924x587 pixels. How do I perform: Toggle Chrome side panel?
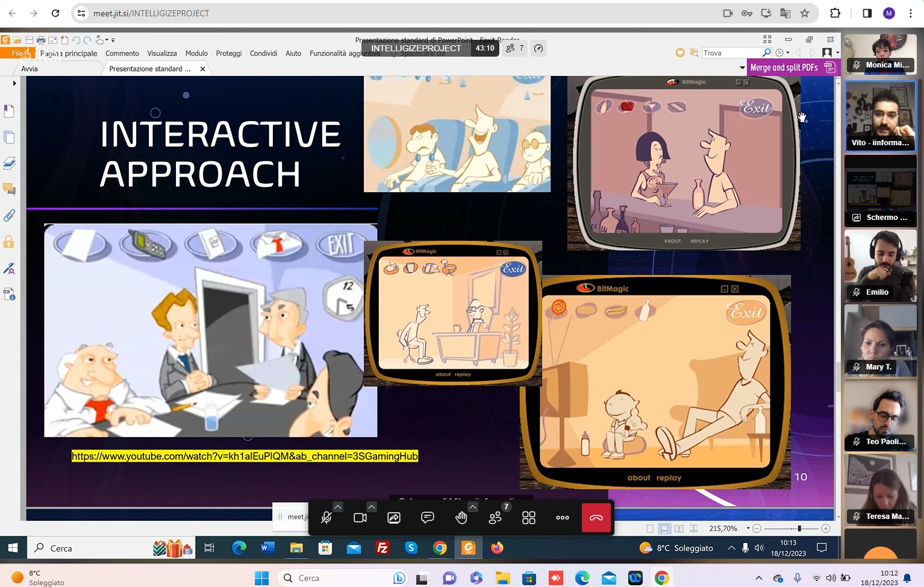pyautogui.click(x=867, y=13)
